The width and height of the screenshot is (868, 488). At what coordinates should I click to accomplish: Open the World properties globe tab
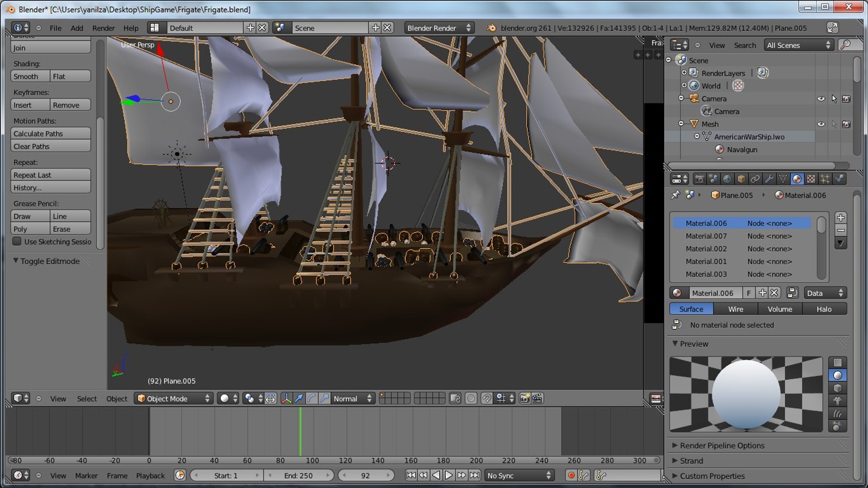click(727, 179)
